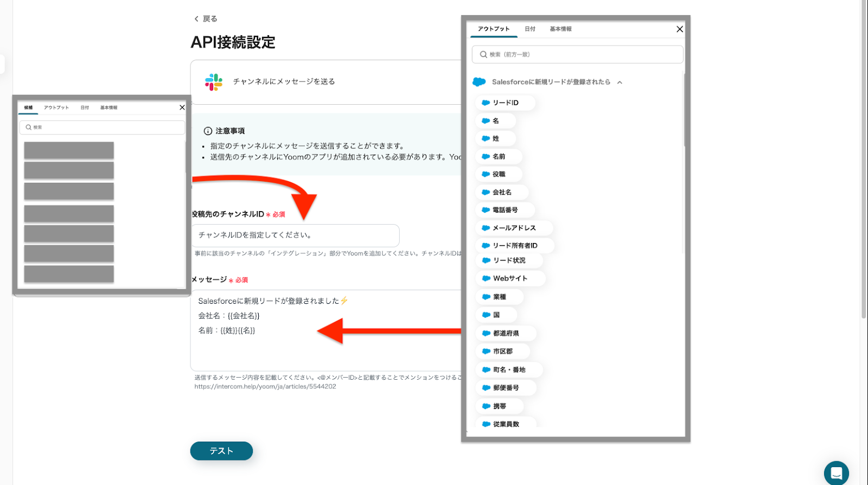868x485 pixels.
Task: Collapse the Salesforceに新規リードが登録されたら section
Action: pyautogui.click(x=620, y=82)
